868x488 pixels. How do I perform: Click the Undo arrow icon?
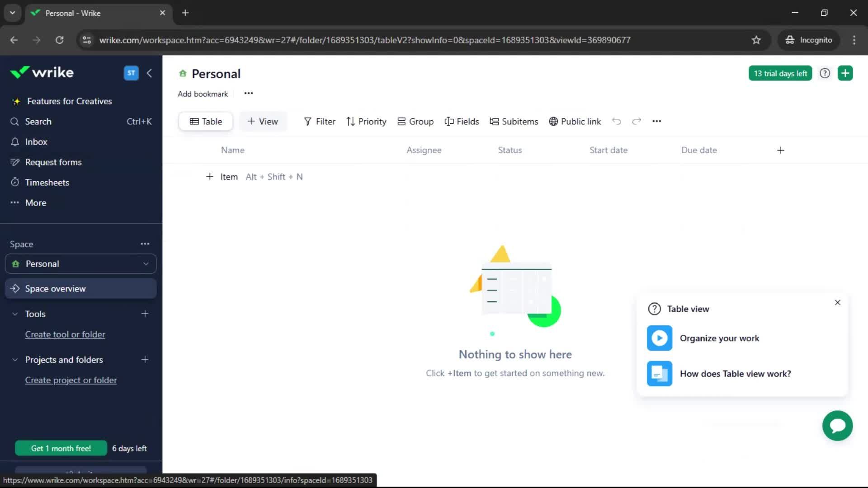617,121
